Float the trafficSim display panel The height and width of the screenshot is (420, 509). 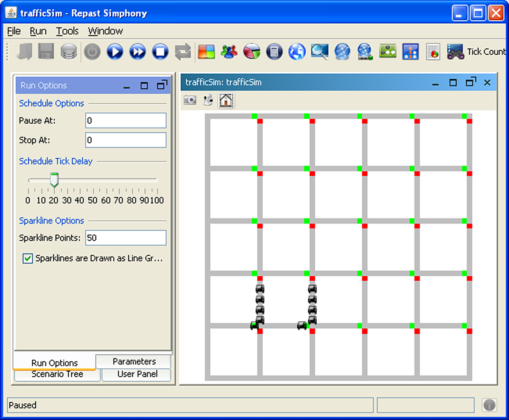tap(471, 82)
